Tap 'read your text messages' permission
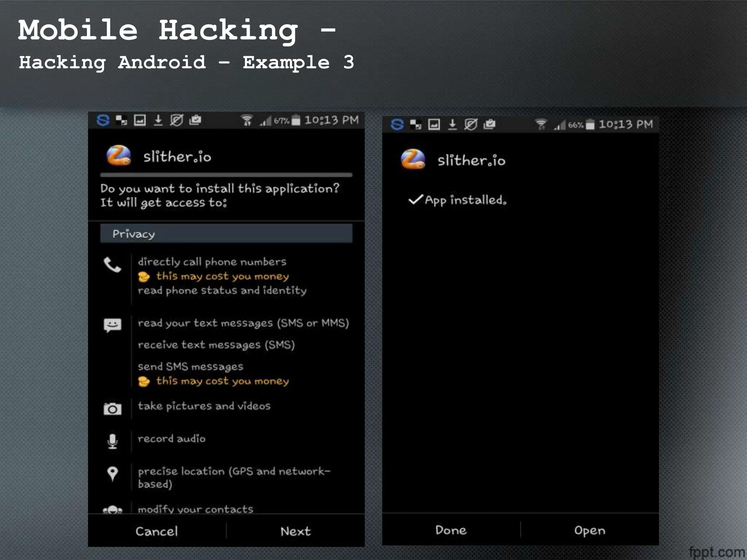This screenshot has width=747, height=560. (243, 323)
